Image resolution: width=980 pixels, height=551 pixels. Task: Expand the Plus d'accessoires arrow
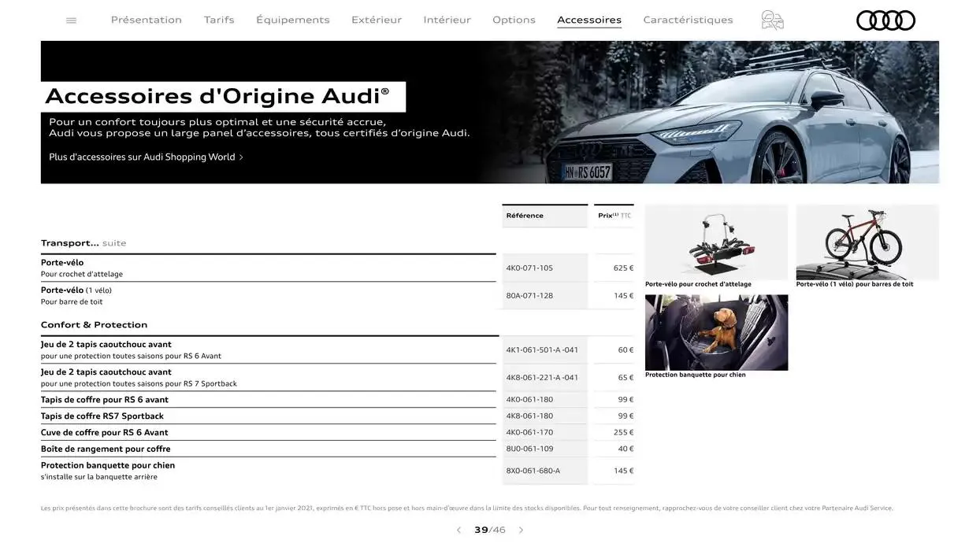click(x=240, y=156)
